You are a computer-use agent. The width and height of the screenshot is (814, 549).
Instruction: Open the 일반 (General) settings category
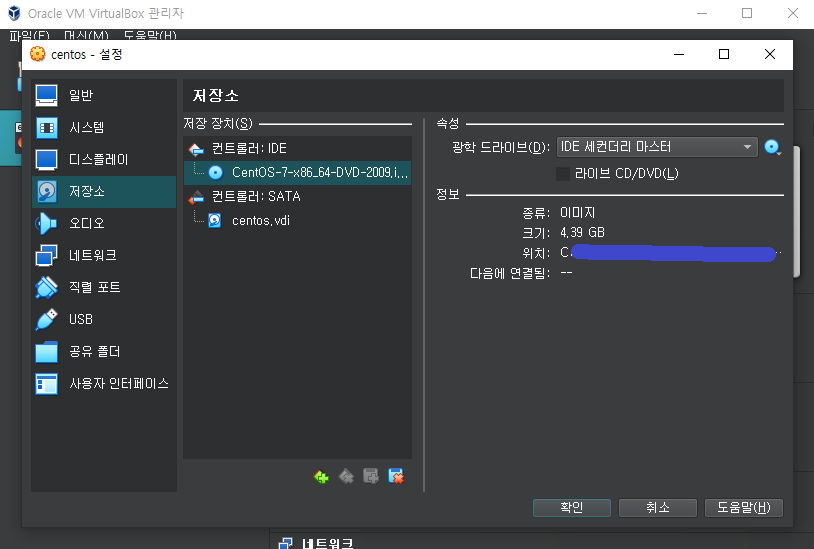coord(104,95)
